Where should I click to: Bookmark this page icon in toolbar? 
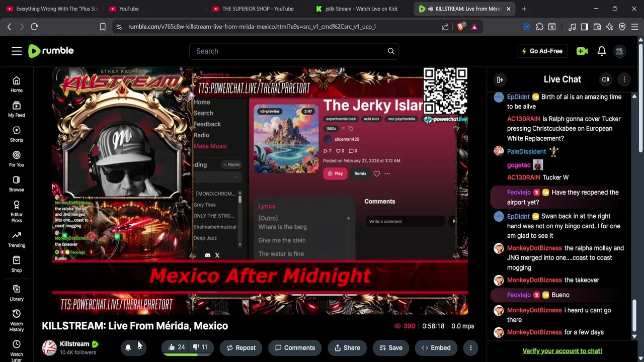(x=103, y=27)
